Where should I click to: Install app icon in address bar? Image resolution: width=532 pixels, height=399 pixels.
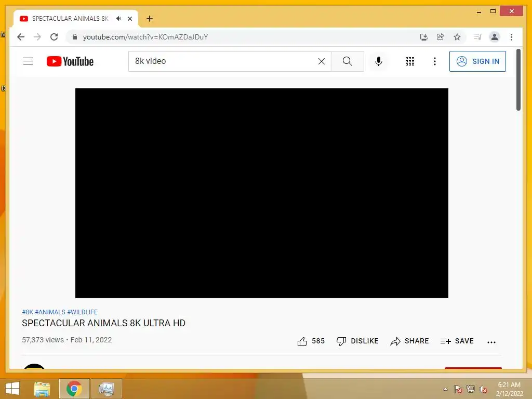424,37
